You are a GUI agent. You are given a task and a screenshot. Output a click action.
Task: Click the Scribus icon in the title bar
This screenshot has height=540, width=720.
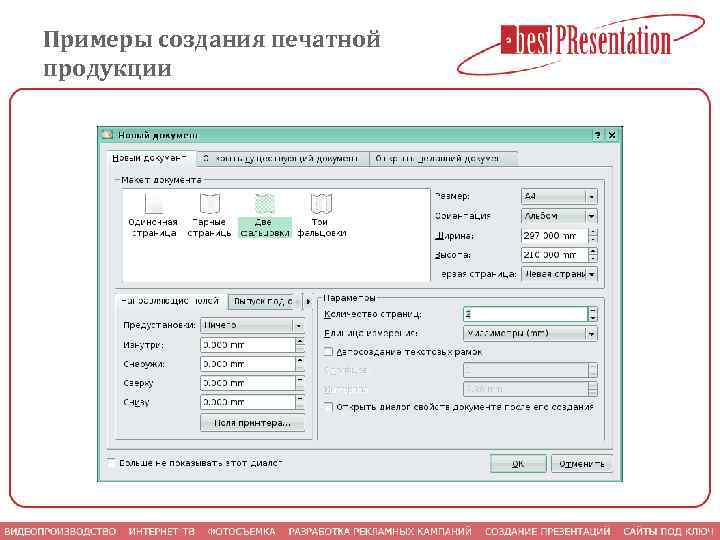click(x=107, y=135)
